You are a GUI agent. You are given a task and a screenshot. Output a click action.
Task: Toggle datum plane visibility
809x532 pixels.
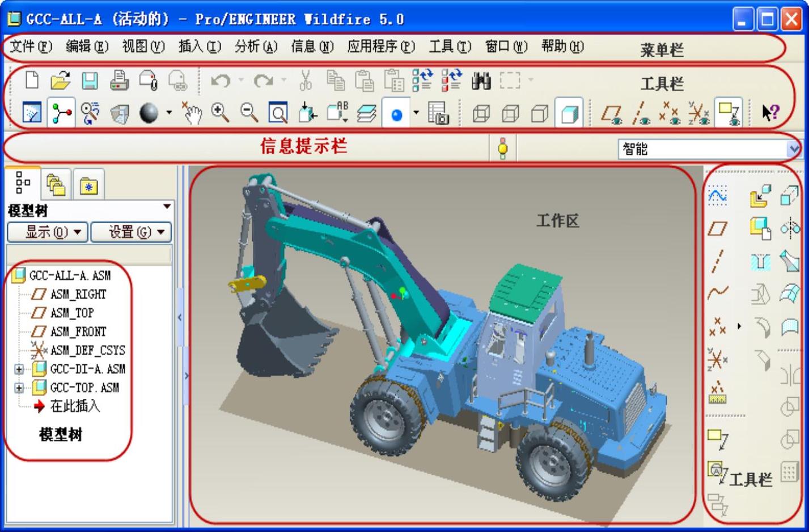tap(611, 114)
